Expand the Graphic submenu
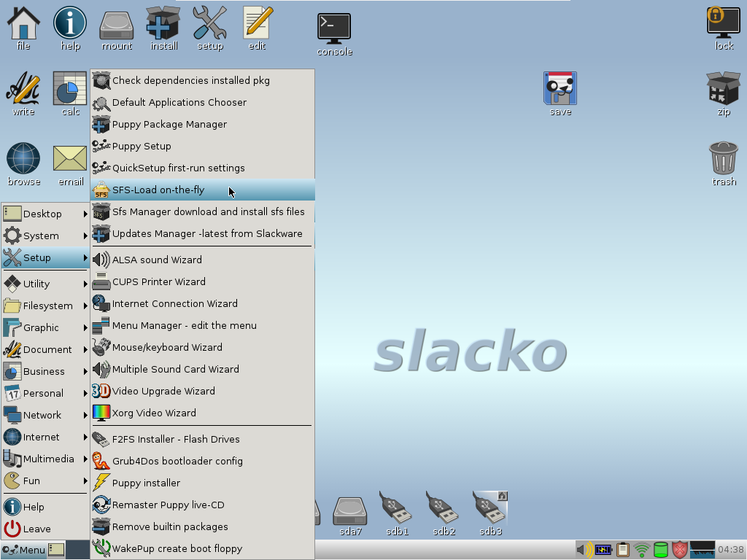The width and height of the screenshot is (747, 560). [46, 327]
